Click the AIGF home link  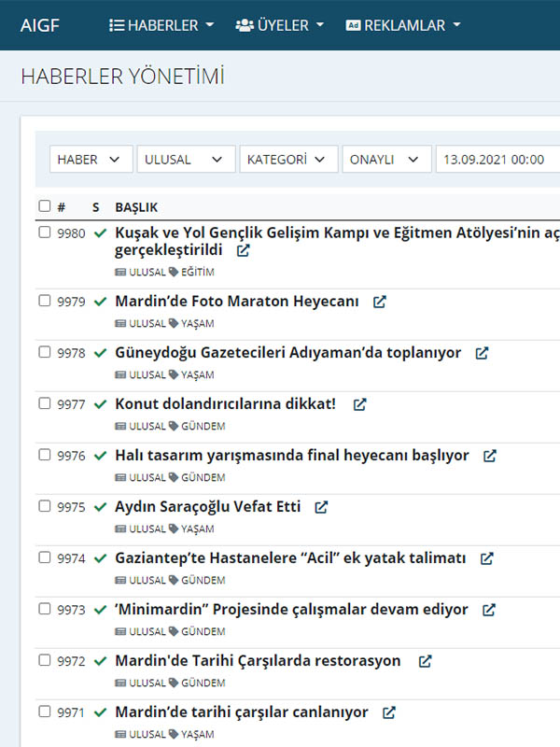pos(40,25)
